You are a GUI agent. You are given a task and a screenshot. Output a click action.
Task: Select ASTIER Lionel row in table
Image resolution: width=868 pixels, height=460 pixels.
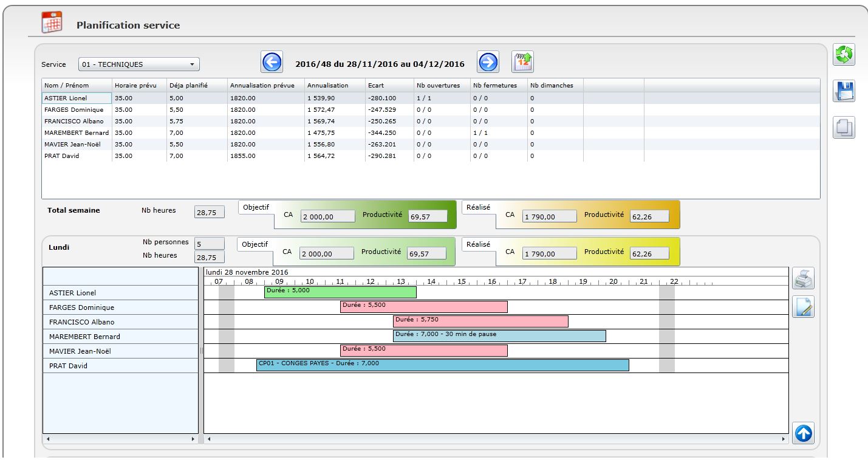431,98
